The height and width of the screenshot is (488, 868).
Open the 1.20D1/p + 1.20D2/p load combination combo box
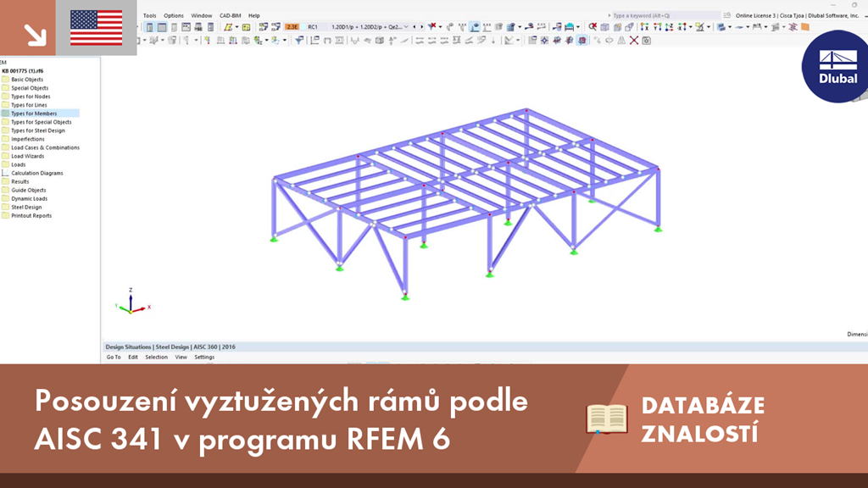pyautogui.click(x=370, y=26)
